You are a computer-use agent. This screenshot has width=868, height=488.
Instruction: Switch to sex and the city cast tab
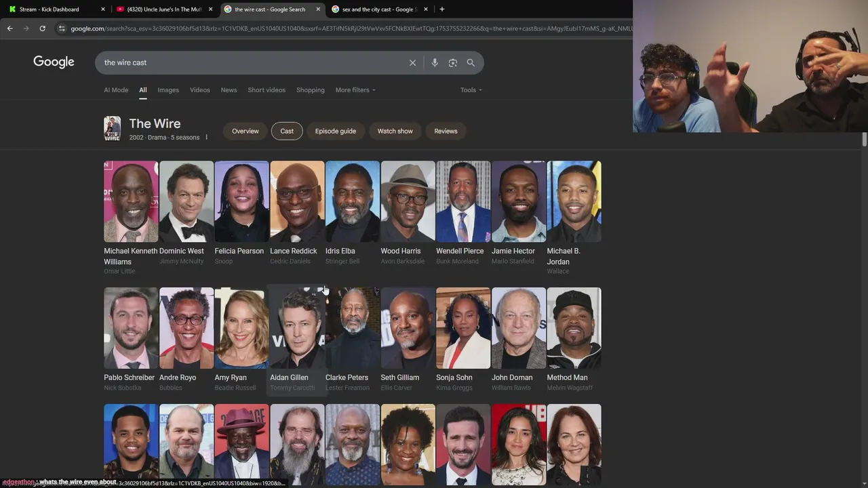click(x=378, y=9)
